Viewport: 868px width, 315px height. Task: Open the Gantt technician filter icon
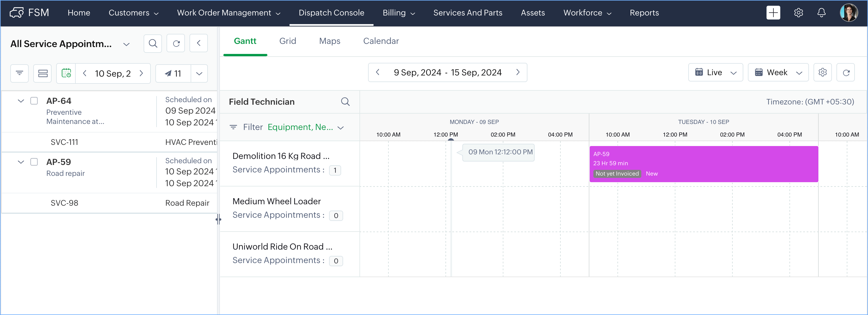pyautogui.click(x=233, y=127)
